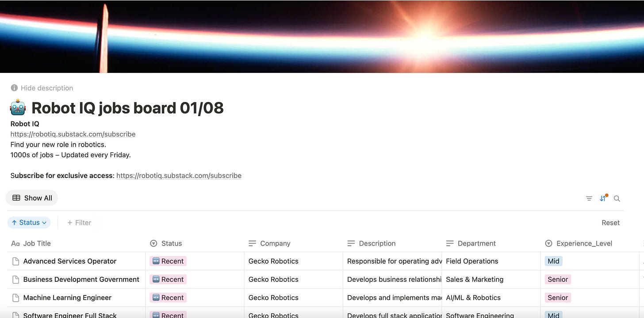
Task: Open the subscribe link after Subscribe for exclusive access
Action: [179, 175]
